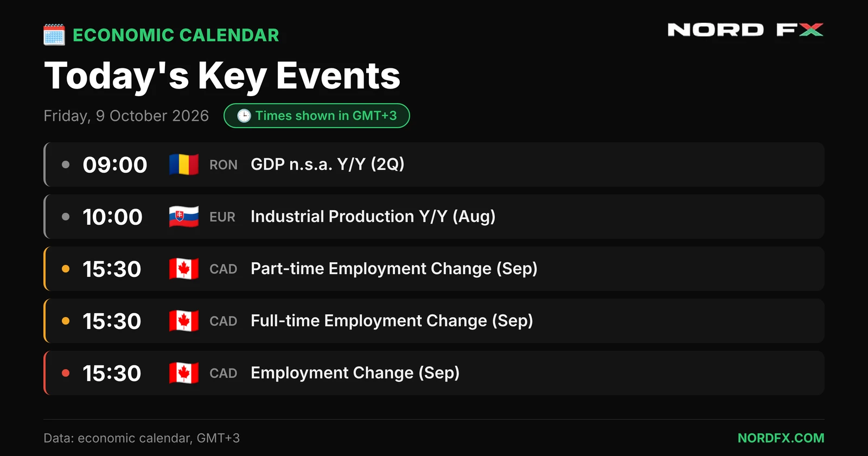
Task: Click the Slovakia flag on the 10:00 row
Action: (x=183, y=217)
